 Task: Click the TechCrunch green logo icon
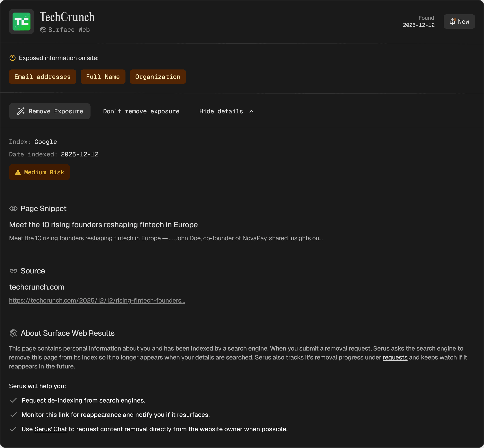pos(21,22)
